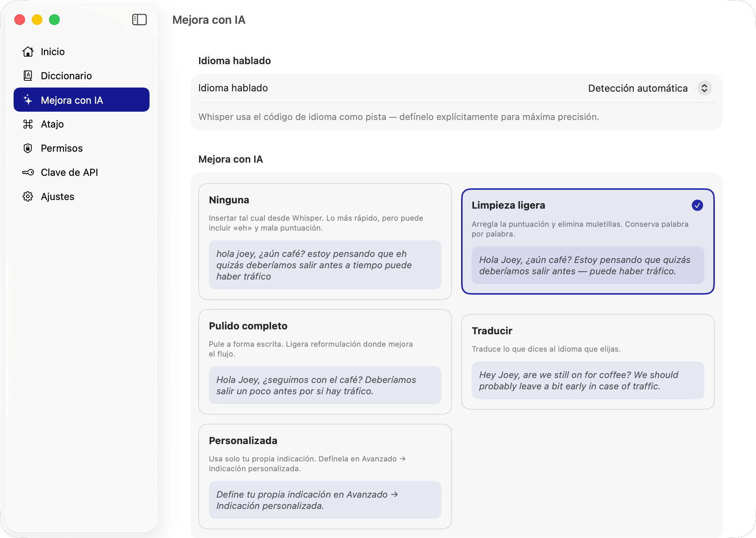Click the Clave de API key icon
This screenshot has height=538, width=756.
pos(28,172)
